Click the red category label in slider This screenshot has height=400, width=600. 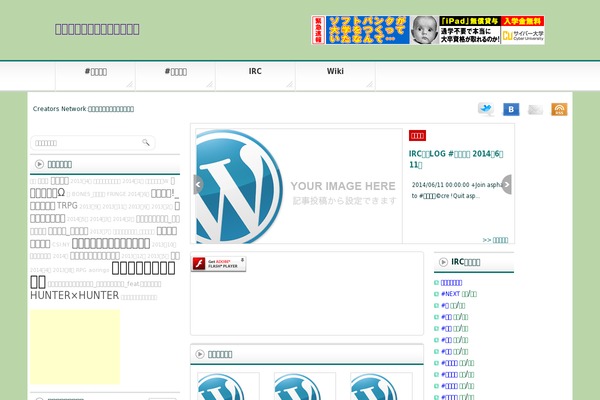[x=417, y=136]
